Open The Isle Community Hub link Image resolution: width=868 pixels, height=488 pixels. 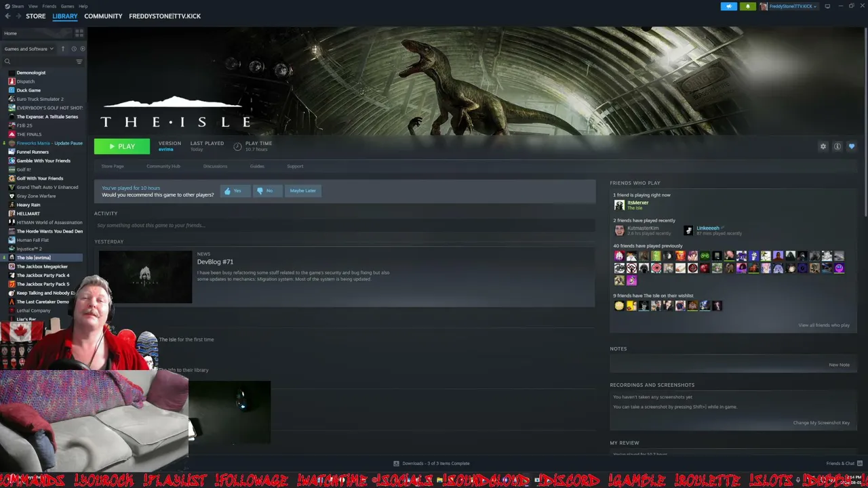coord(163,166)
